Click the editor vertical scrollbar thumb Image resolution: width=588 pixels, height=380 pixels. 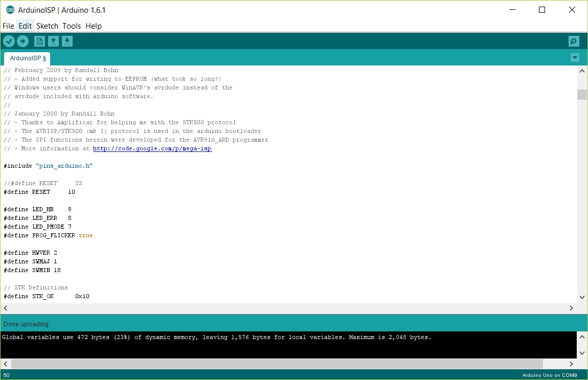click(582, 95)
